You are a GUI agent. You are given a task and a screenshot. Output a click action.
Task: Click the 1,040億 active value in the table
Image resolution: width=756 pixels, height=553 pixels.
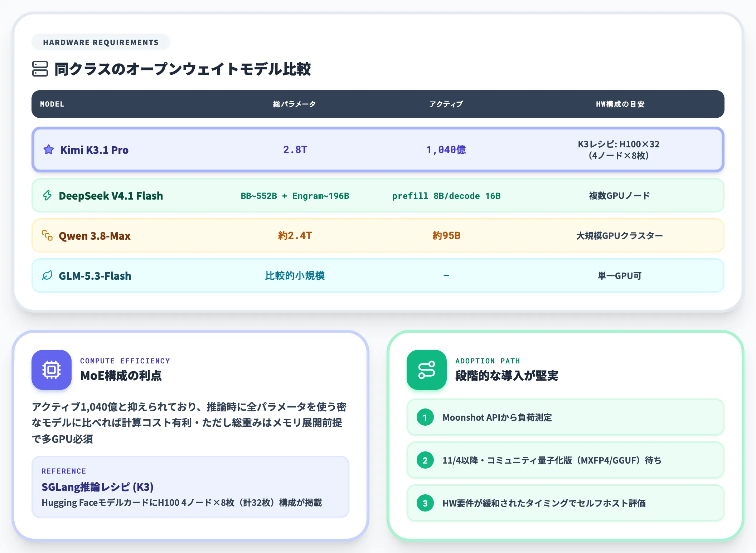(446, 150)
